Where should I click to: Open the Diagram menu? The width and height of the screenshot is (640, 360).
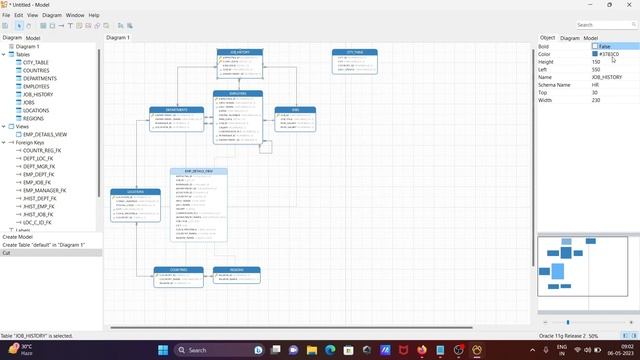[x=52, y=15]
